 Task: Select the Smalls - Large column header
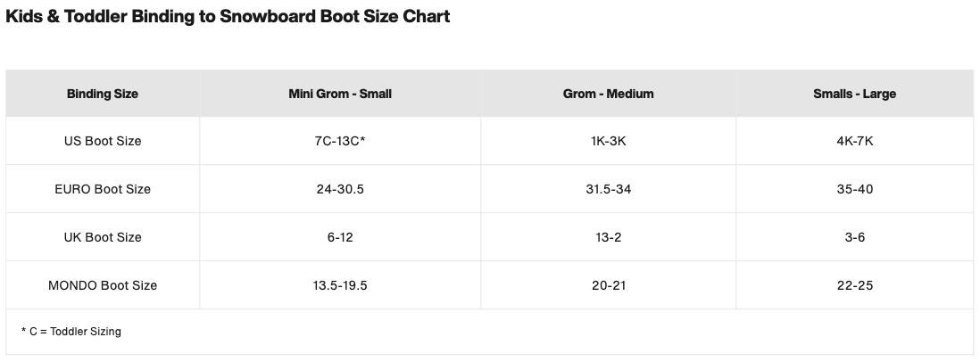[x=854, y=94]
